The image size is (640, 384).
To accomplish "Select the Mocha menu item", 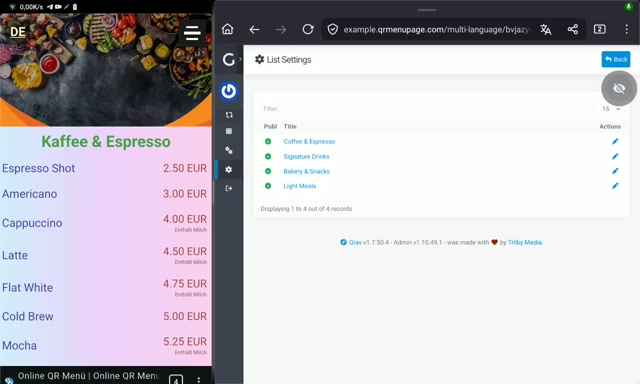I will [x=19, y=346].
